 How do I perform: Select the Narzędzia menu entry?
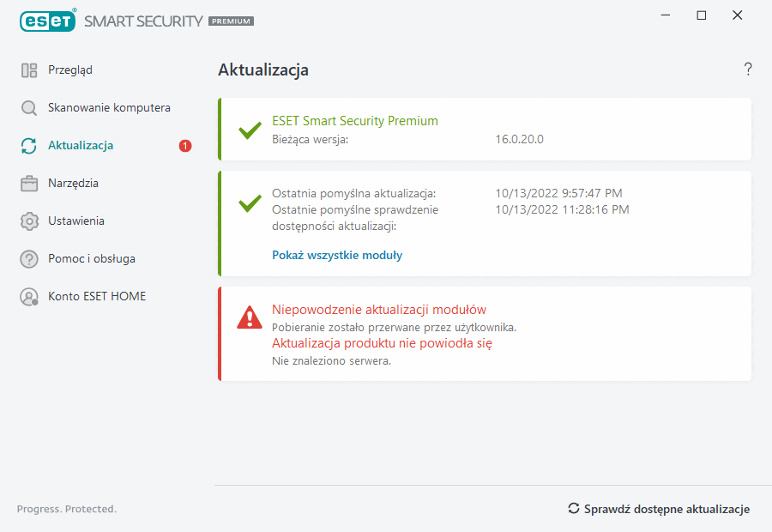tap(73, 184)
